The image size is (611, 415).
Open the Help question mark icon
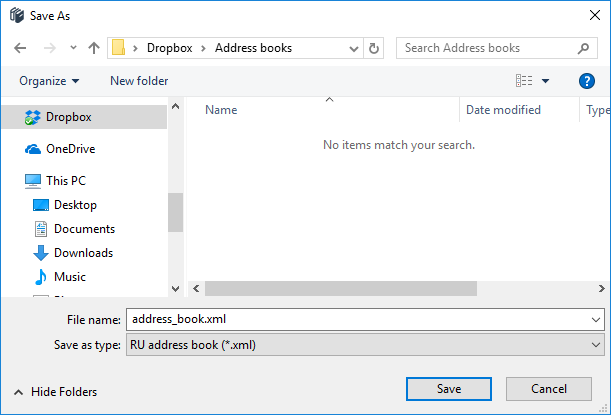[587, 81]
